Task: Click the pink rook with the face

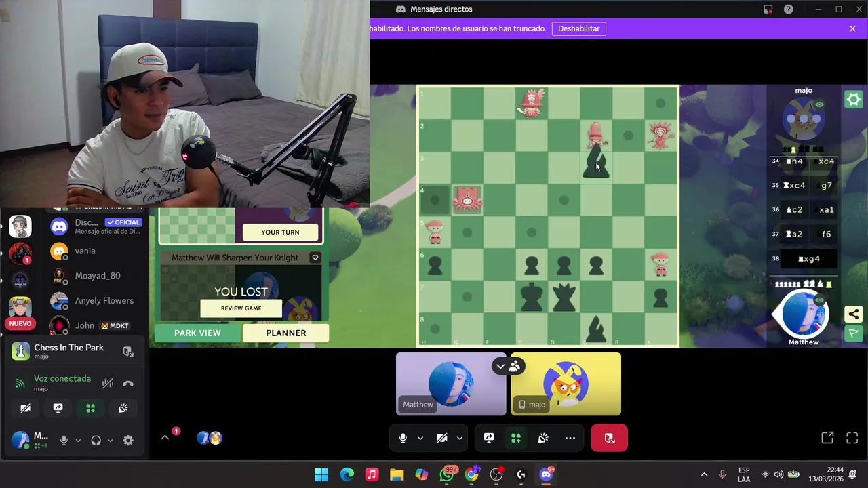Action: (x=467, y=200)
